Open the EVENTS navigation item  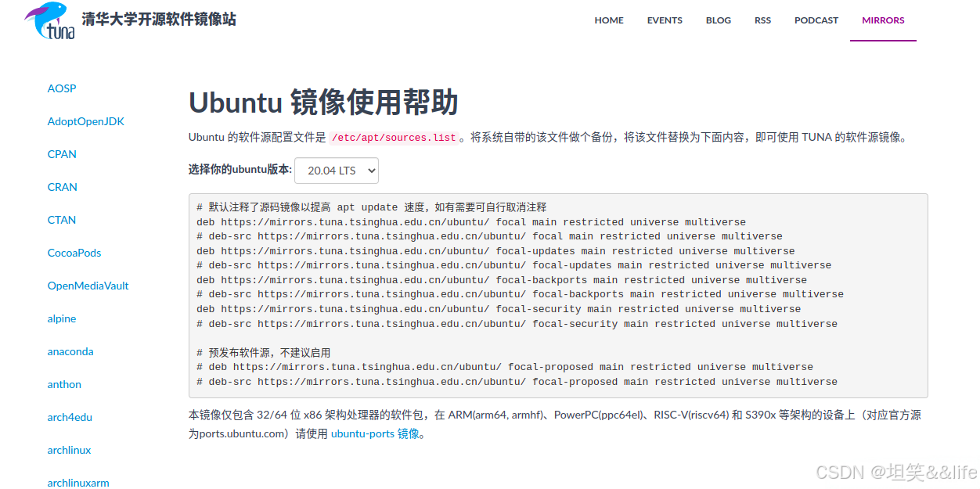point(665,20)
